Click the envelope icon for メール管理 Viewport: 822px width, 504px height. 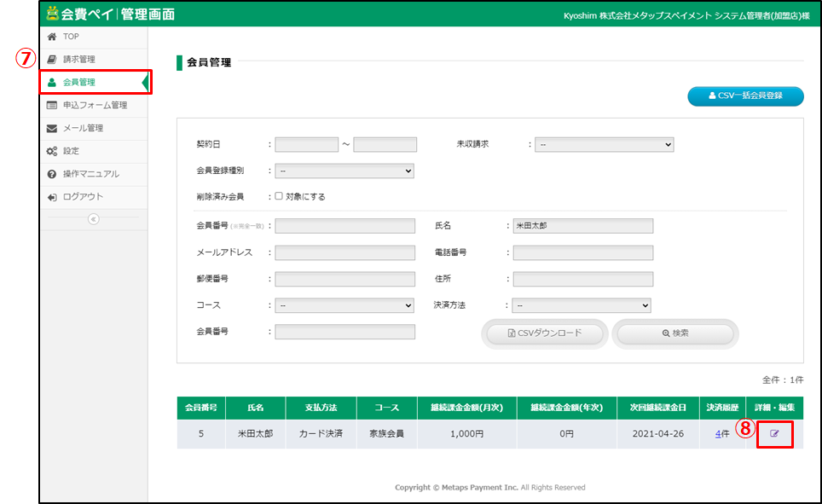[52, 129]
